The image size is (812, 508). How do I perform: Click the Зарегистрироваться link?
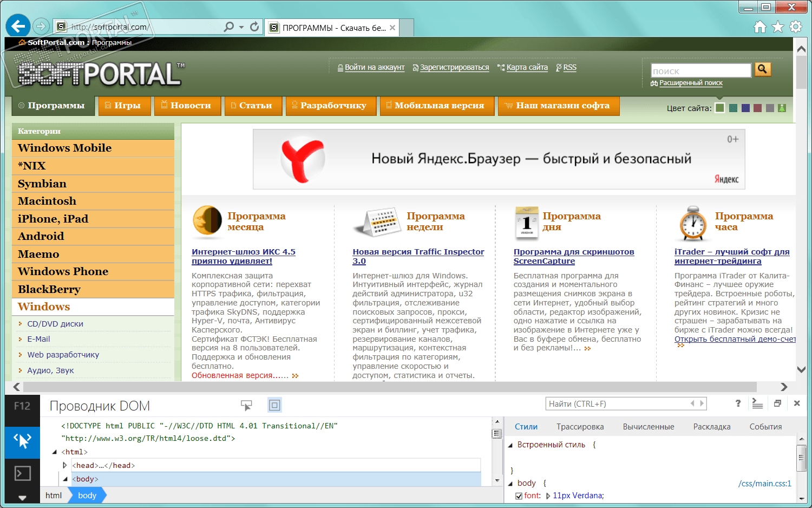click(454, 68)
